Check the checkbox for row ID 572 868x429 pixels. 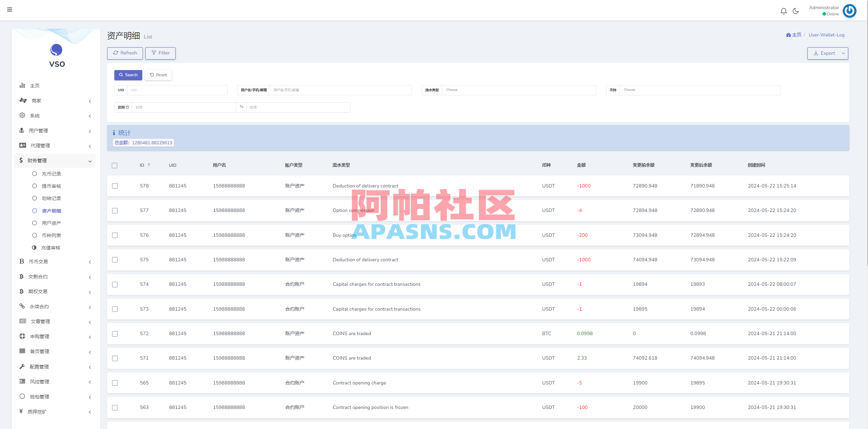point(115,334)
